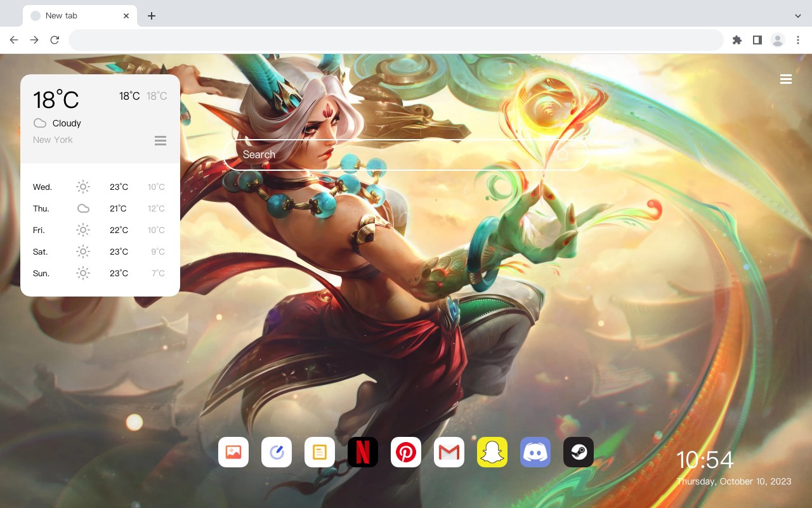This screenshot has height=508, width=812.
Task: Toggle the browser side panel
Action: [757, 40]
